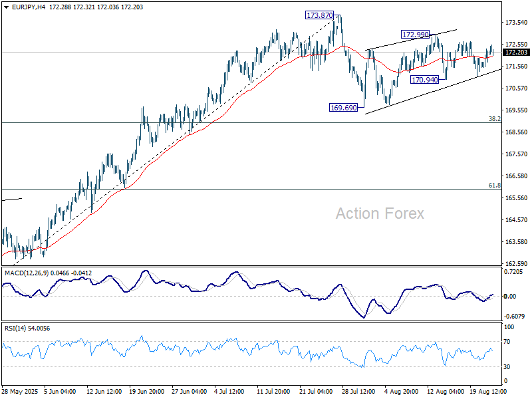532x399 pixels.
Task: Click the RSI(14) indicator label
Action: (15, 328)
